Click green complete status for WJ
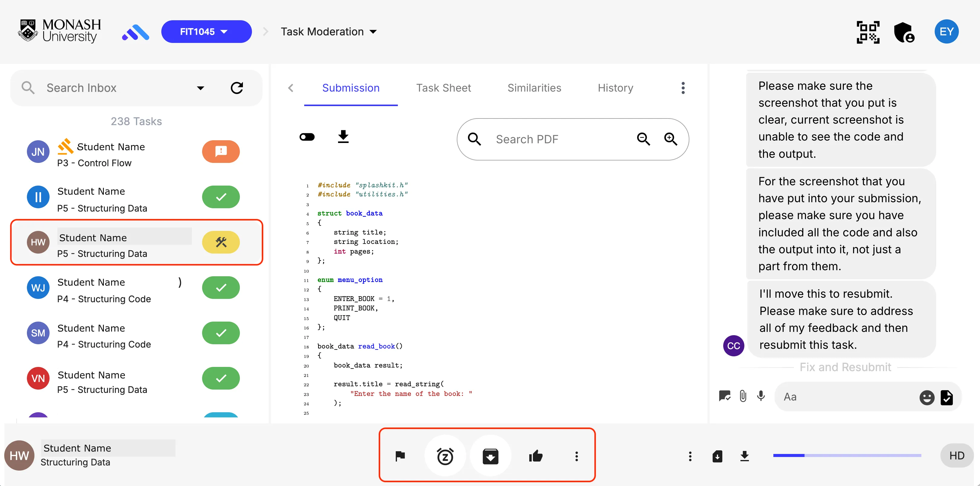The image size is (980, 486). point(221,287)
